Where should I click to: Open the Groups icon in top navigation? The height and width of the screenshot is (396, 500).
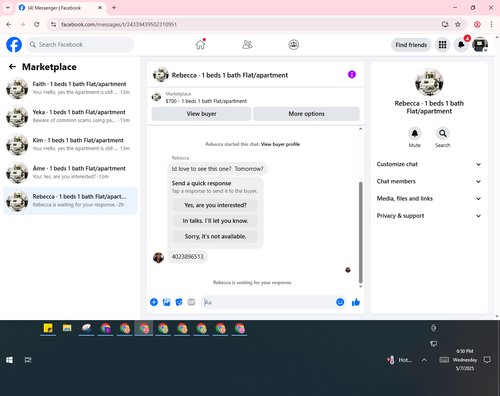(294, 44)
